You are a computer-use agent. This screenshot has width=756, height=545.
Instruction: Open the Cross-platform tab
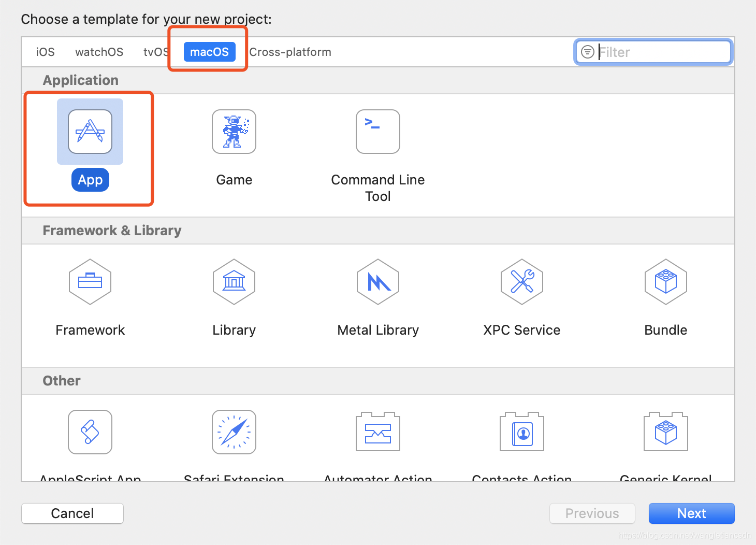pos(290,52)
